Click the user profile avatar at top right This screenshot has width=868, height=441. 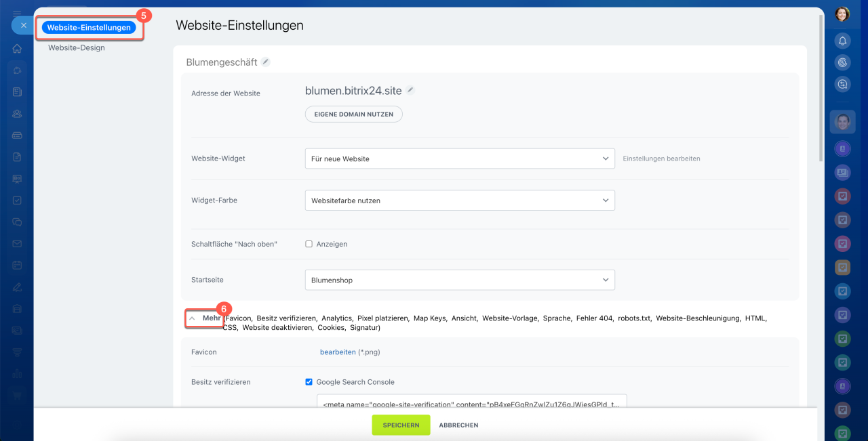(x=842, y=14)
